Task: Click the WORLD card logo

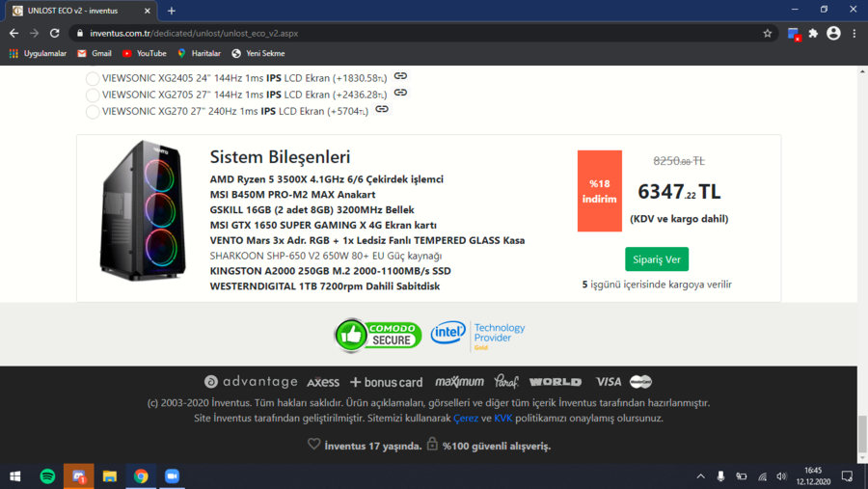Action: click(556, 382)
